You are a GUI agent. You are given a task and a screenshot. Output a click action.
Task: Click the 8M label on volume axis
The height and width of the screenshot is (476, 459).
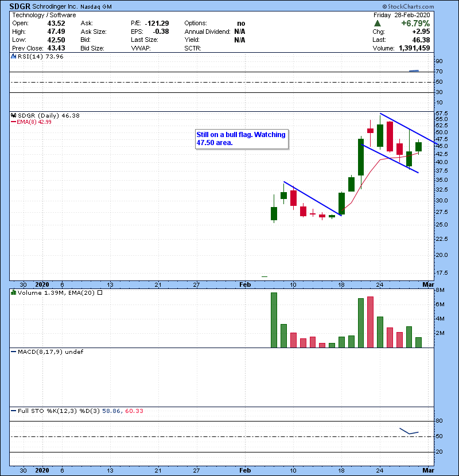click(440, 290)
